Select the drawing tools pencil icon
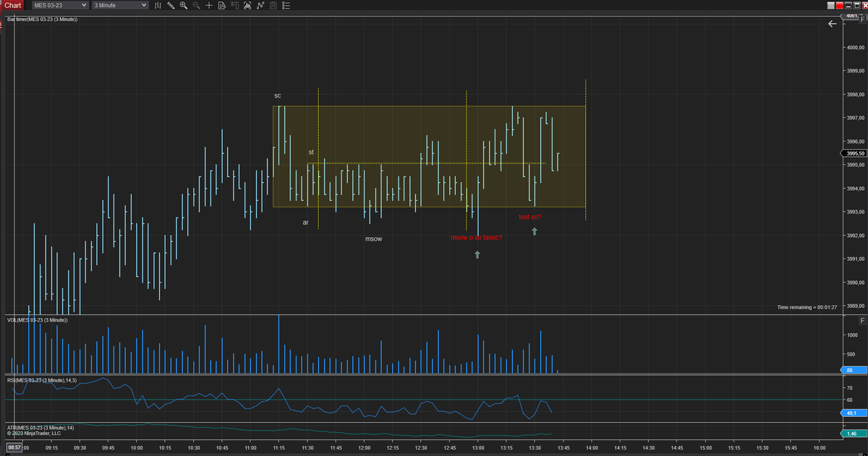Viewport: 868px width, 456px height. point(171,5)
